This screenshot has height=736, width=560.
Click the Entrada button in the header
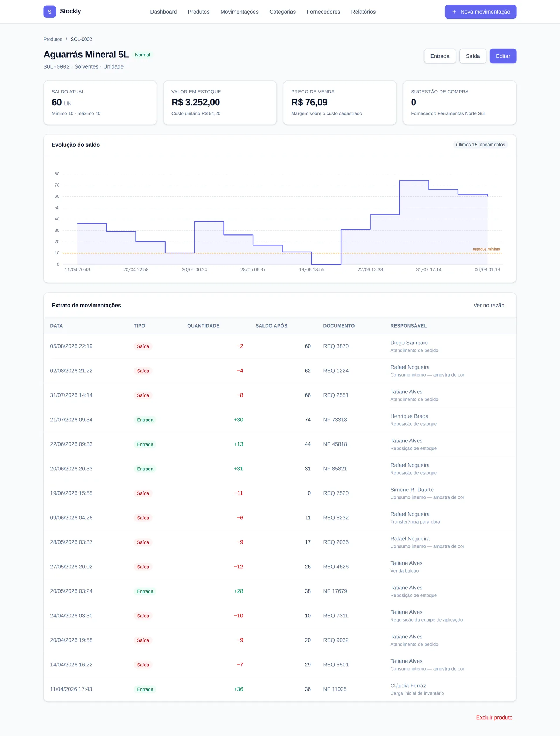click(x=440, y=56)
